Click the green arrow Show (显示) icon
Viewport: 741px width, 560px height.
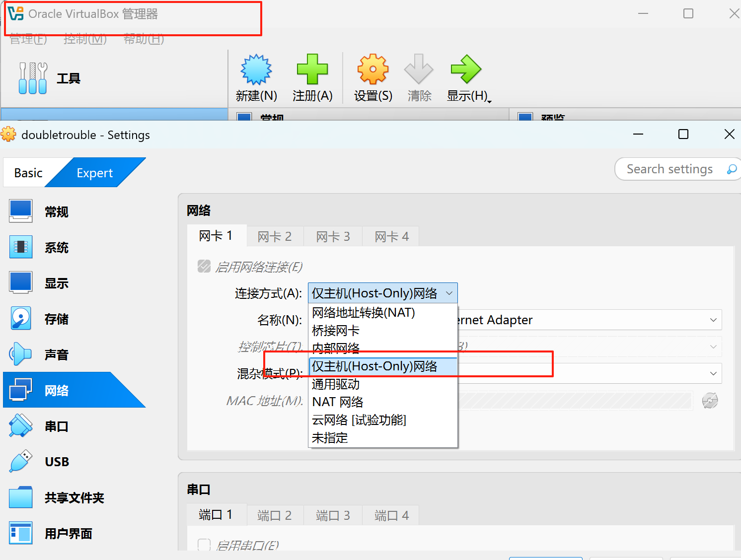(x=466, y=69)
